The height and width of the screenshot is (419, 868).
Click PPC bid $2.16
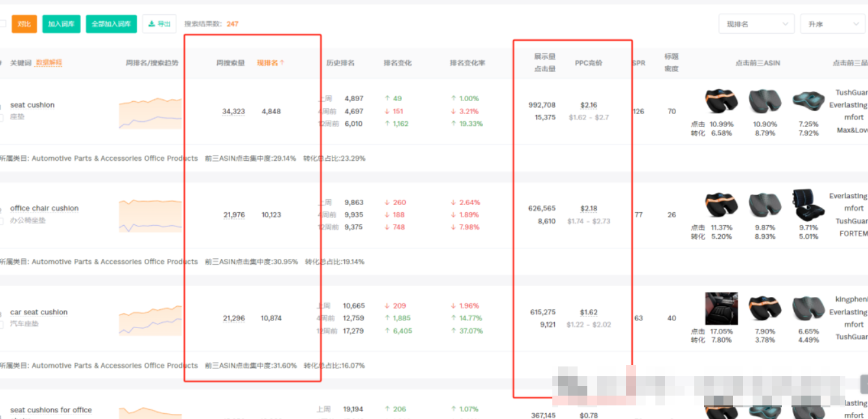pos(589,105)
